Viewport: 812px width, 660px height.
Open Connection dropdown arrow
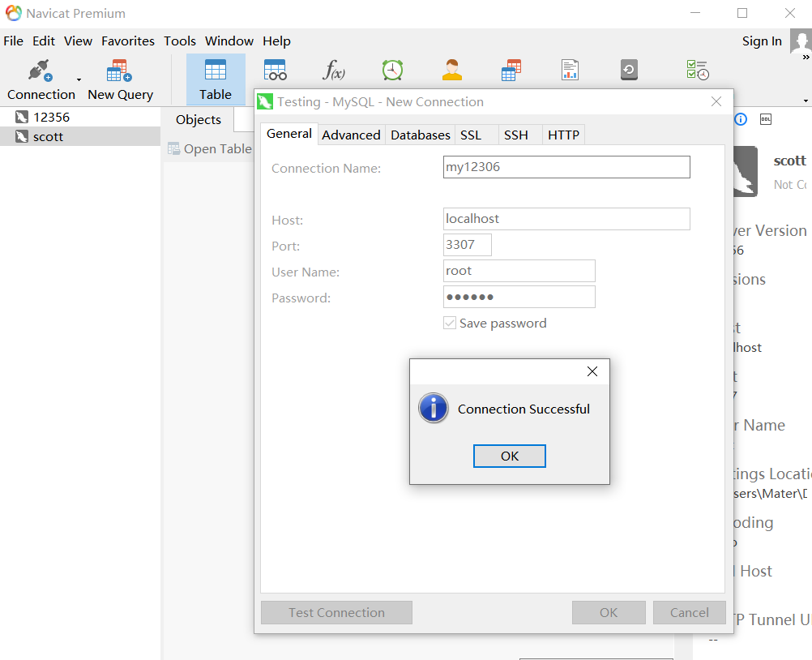click(x=79, y=79)
